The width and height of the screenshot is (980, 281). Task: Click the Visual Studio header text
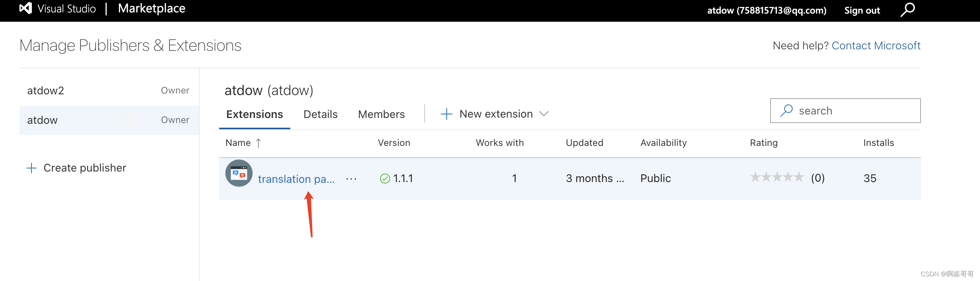point(67,9)
